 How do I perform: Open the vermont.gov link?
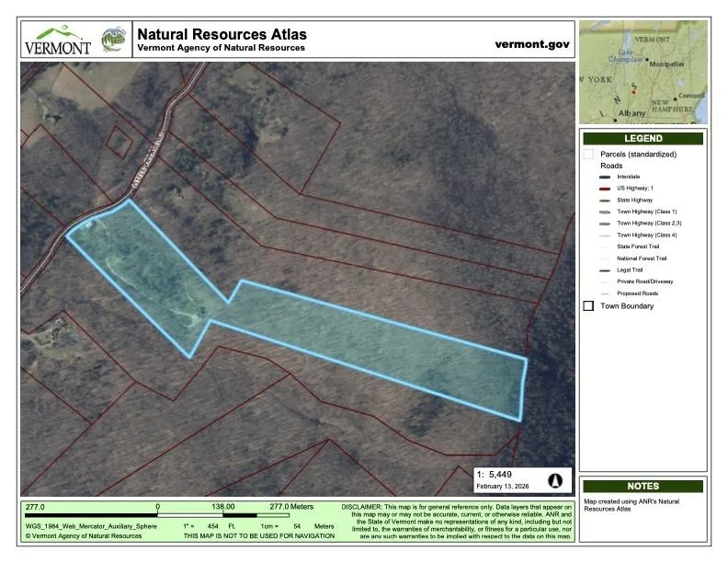(x=532, y=43)
